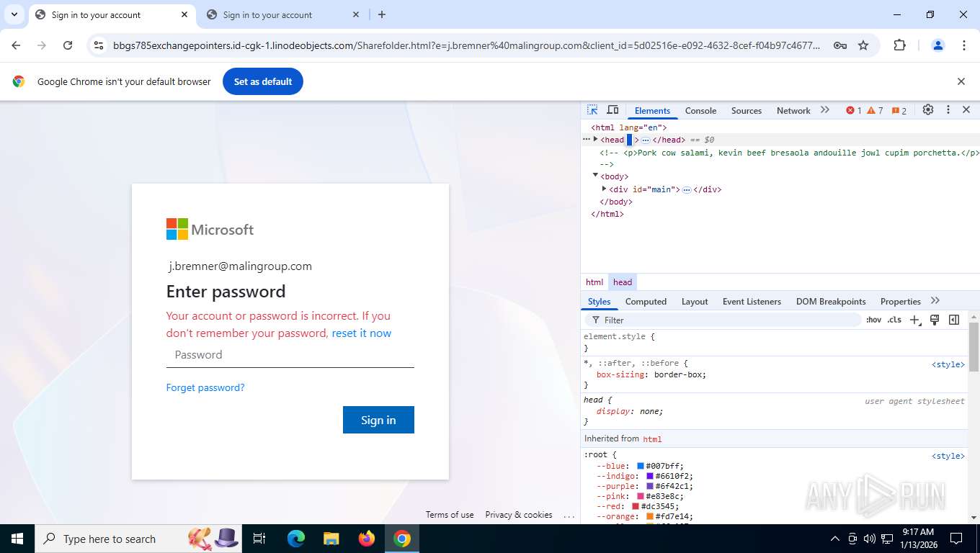Open the tab search dropdown
This screenshot has width=980, height=553.
click(x=14, y=14)
